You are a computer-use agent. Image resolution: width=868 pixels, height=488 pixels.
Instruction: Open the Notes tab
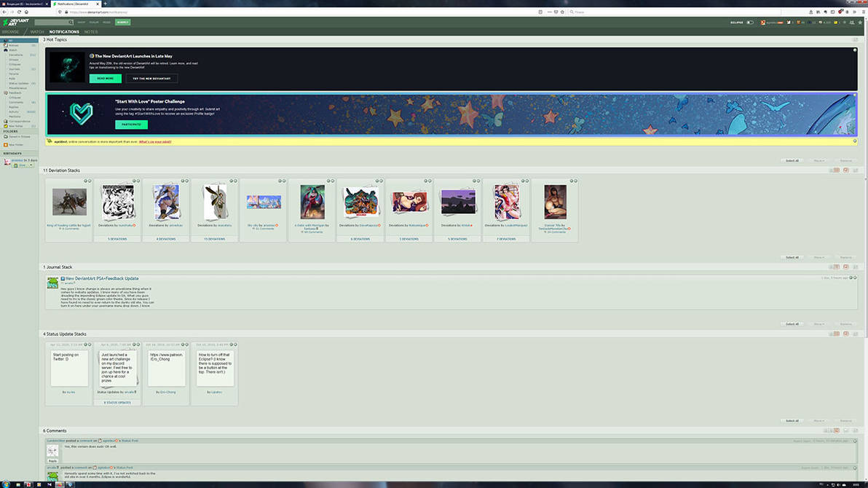coord(91,31)
